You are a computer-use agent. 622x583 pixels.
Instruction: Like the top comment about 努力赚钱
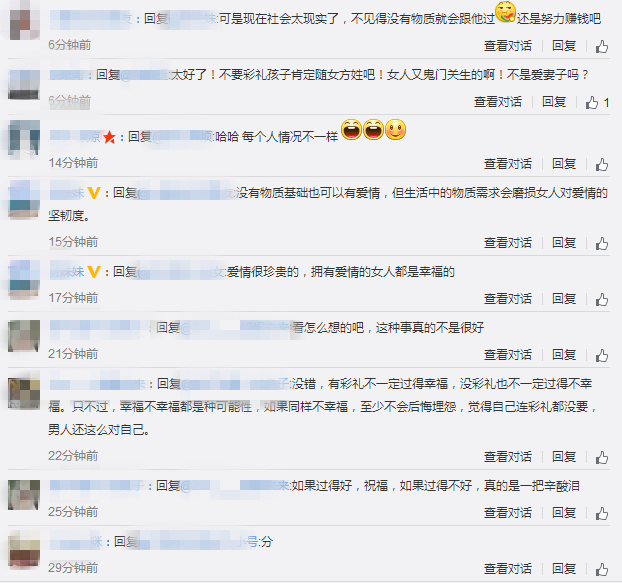[x=602, y=46]
